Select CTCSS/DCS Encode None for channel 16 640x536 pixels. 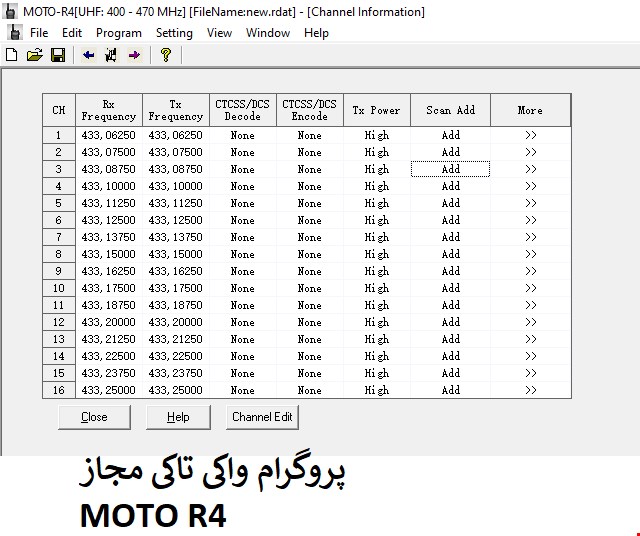click(x=309, y=390)
